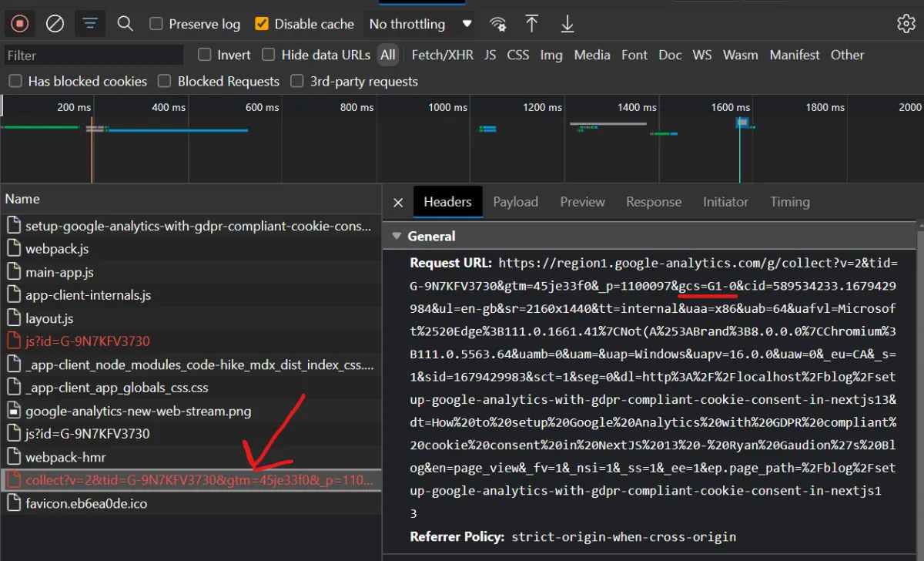This screenshot has height=561, width=924.
Task: Open search in network panel
Action: point(125,23)
